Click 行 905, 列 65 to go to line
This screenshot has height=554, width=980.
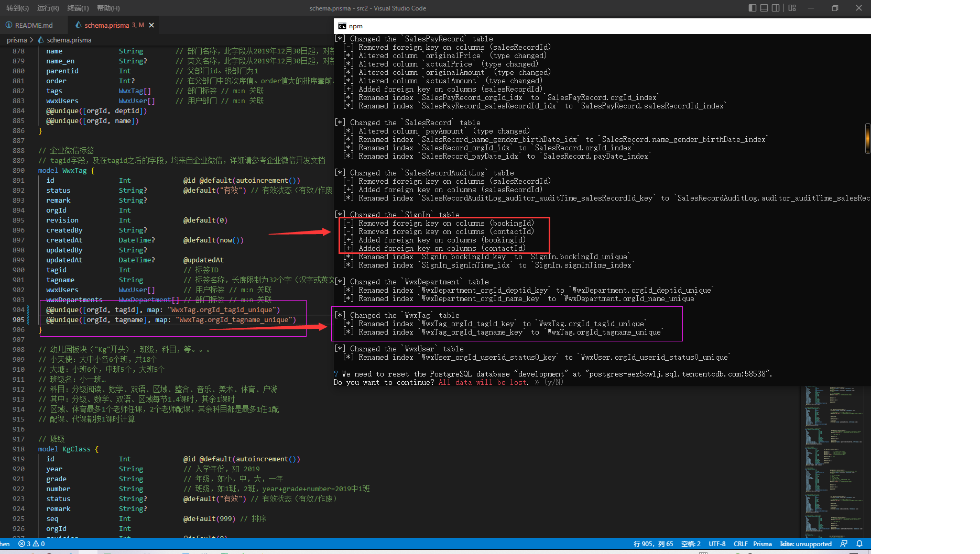653,544
